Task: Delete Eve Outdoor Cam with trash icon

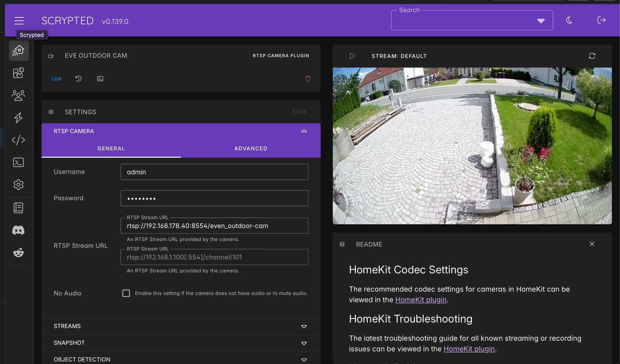Action: click(308, 79)
